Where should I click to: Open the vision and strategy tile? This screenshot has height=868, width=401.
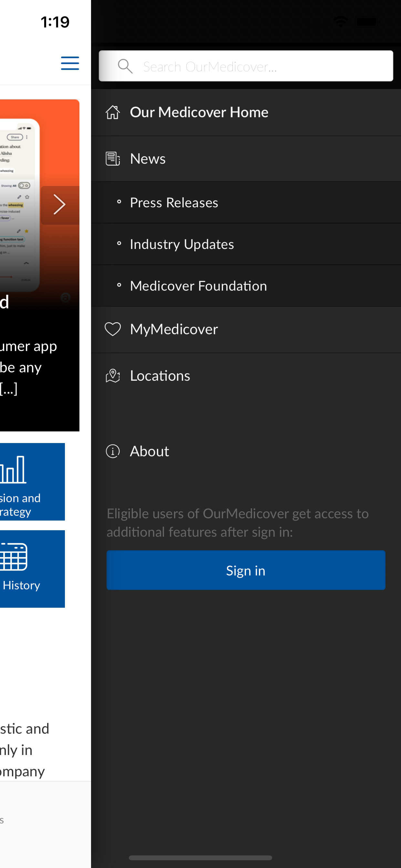click(32, 482)
